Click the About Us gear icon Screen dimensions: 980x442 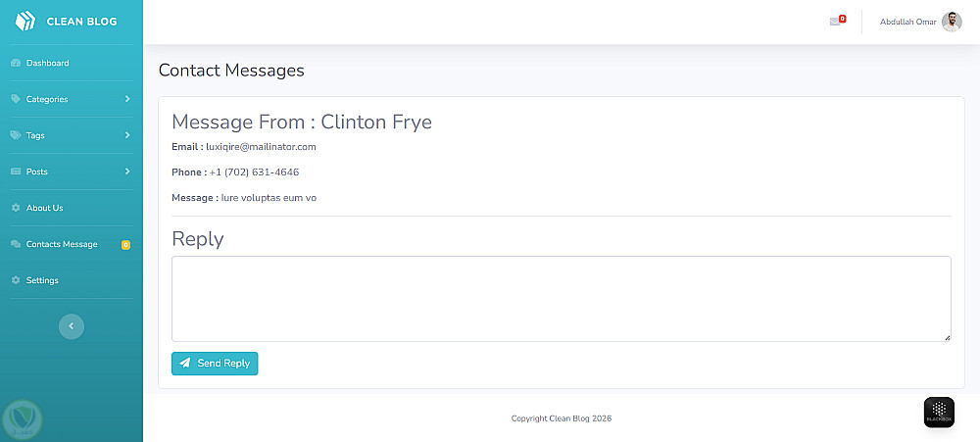pyautogui.click(x=16, y=208)
